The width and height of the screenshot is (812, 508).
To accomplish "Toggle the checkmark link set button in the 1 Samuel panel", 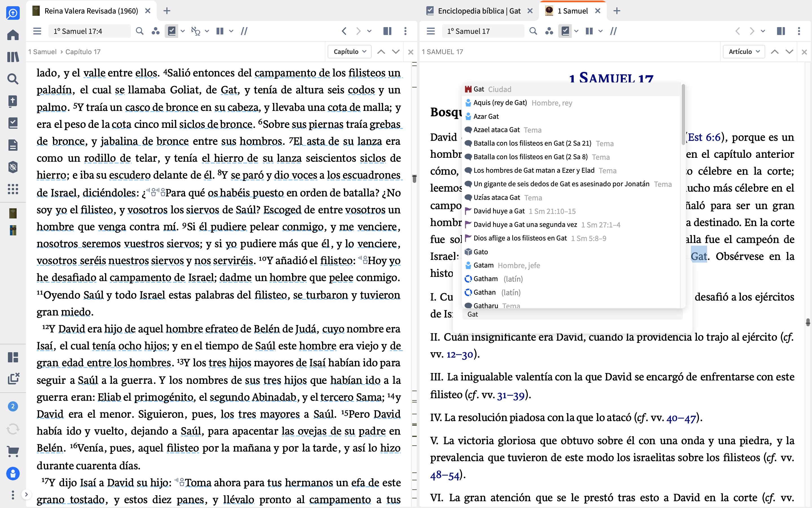I will pyautogui.click(x=565, y=31).
